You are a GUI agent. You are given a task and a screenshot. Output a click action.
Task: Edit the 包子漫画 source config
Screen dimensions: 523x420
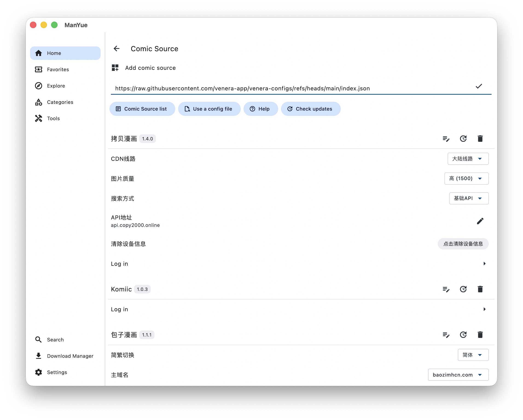coord(446,335)
